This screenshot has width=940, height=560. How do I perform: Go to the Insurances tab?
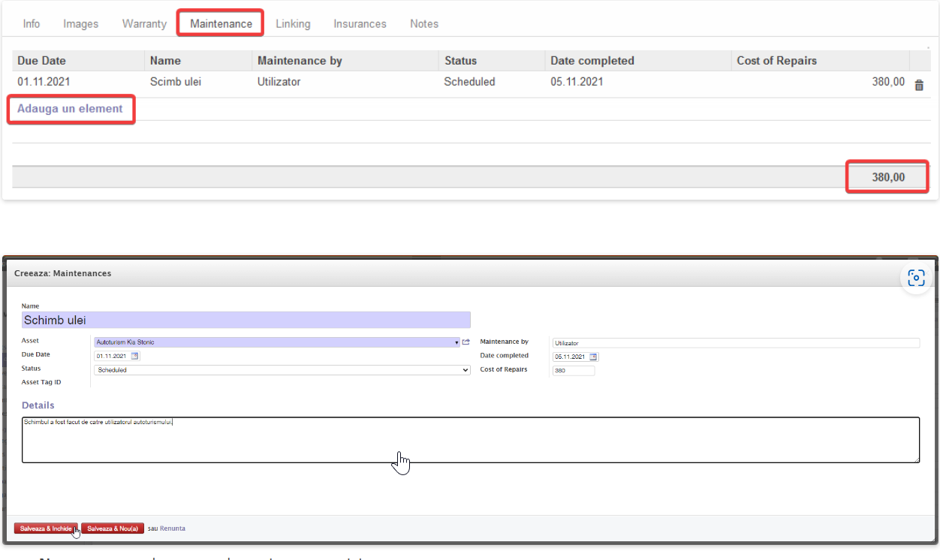point(360,23)
